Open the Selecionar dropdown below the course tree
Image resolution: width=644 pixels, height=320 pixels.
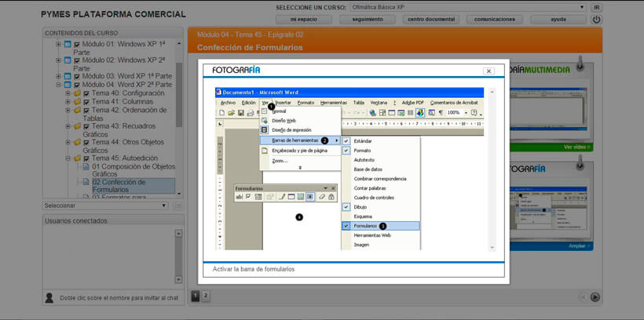pos(105,205)
